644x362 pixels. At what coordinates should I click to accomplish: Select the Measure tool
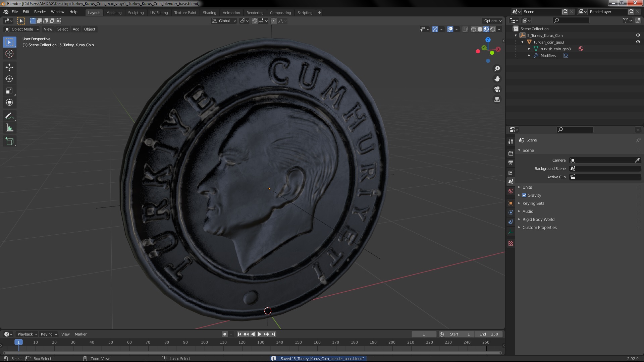tap(9, 128)
